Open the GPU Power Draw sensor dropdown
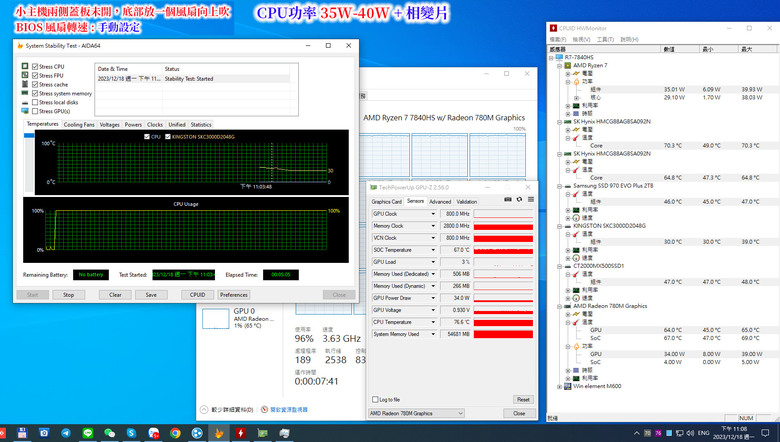 433,298
